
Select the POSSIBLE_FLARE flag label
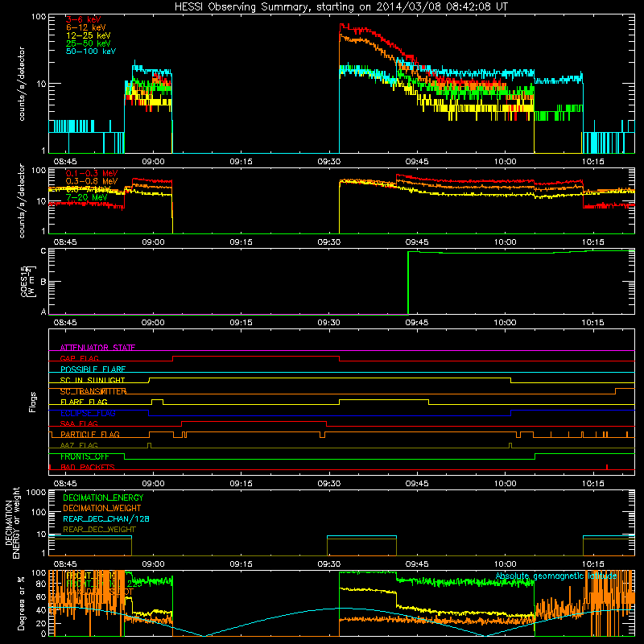[93, 369]
